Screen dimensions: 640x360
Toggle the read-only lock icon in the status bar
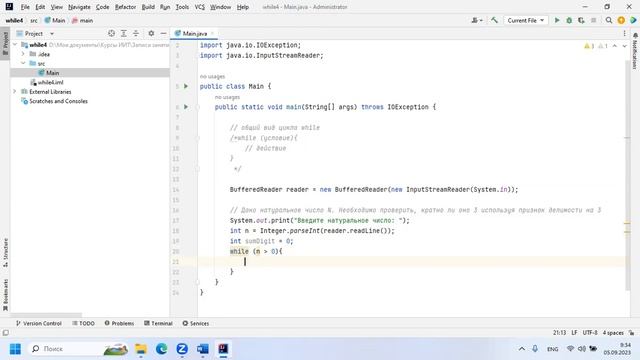pyautogui.click(x=631, y=333)
